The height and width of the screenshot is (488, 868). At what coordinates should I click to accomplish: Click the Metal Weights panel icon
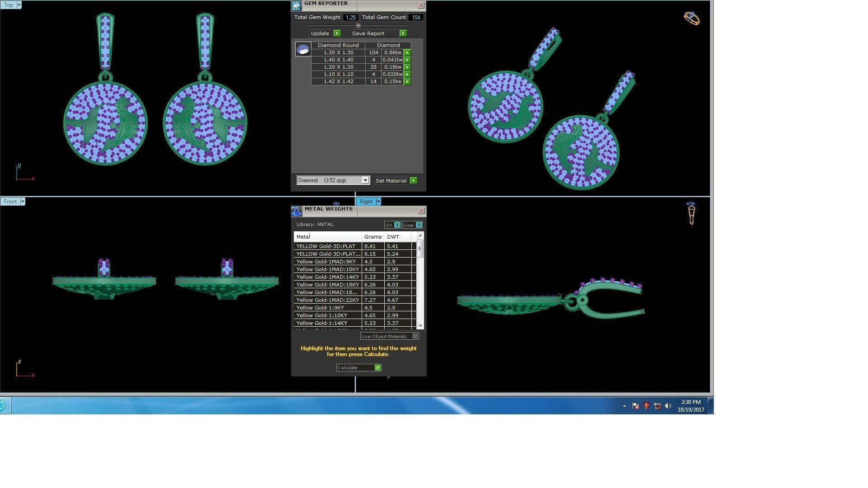click(x=296, y=211)
